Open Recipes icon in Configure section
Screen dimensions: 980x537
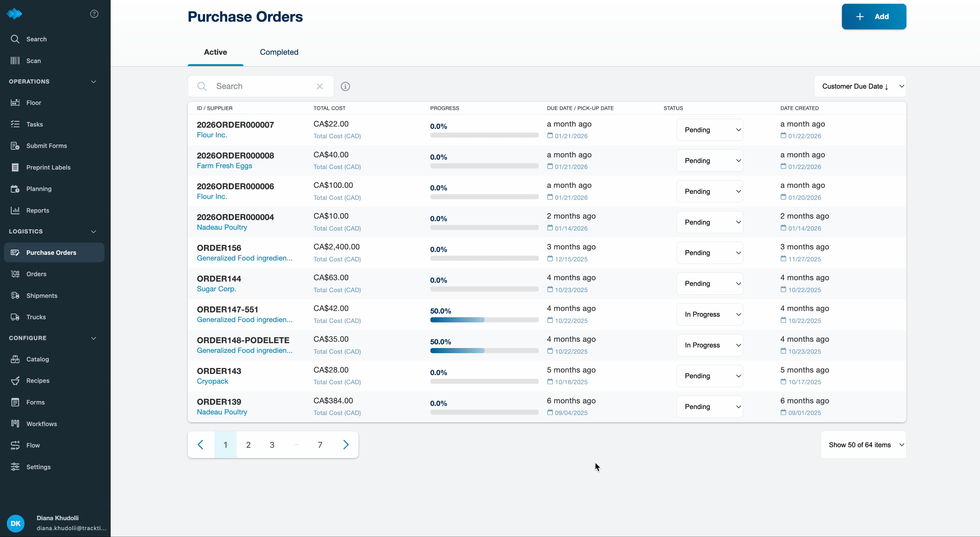pos(15,381)
